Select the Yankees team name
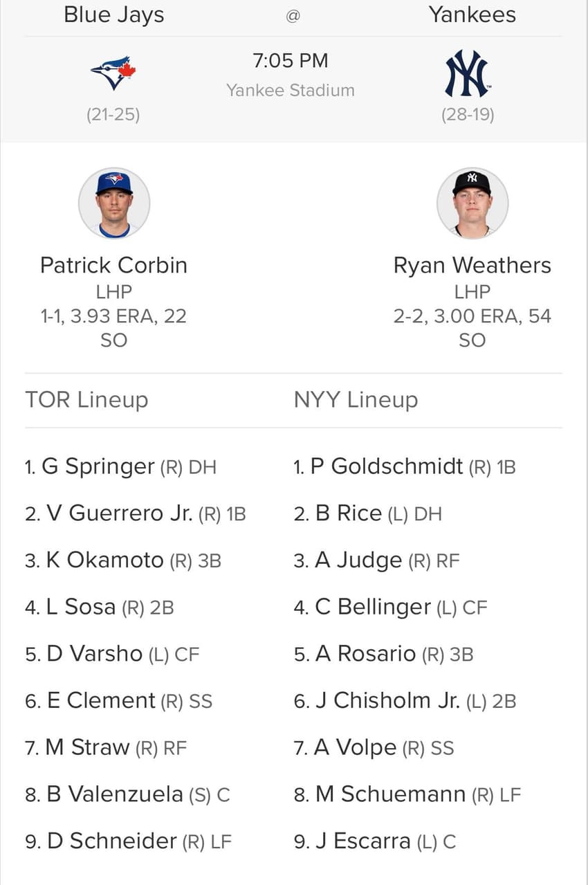 point(472,15)
